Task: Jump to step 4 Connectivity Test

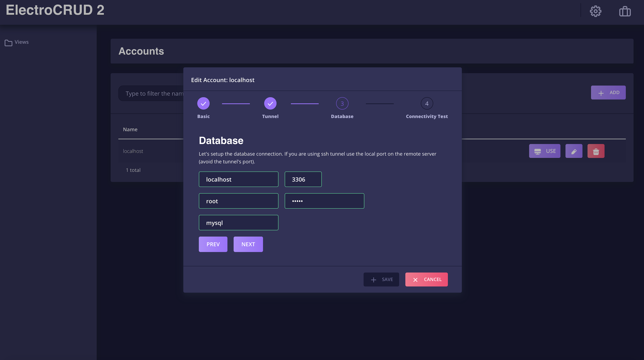Action: (426, 103)
